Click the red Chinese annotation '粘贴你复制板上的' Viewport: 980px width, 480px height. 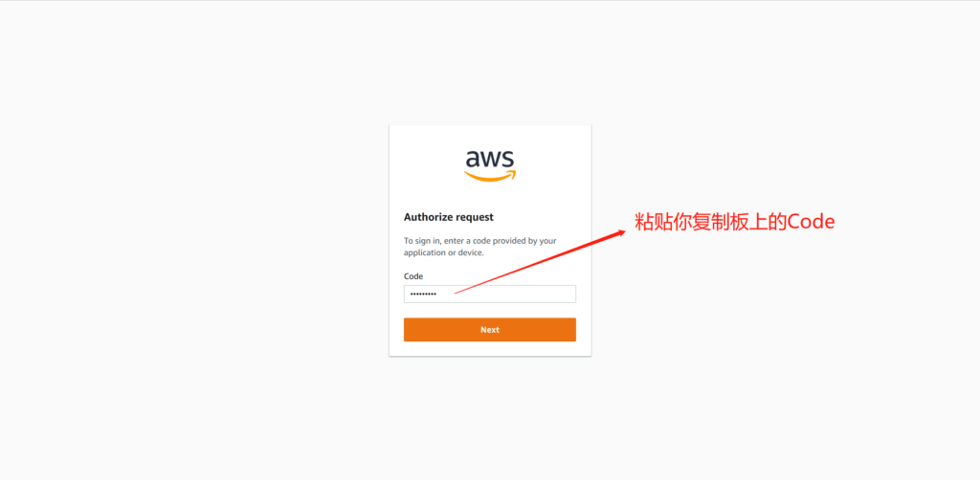711,222
